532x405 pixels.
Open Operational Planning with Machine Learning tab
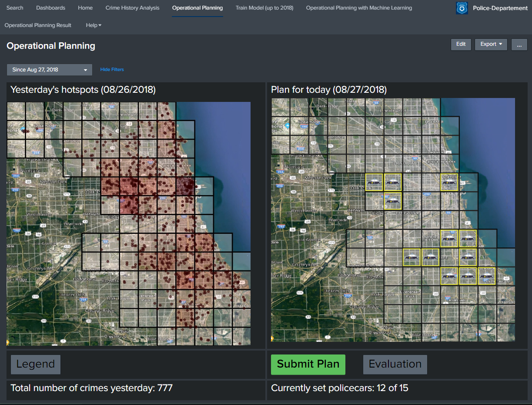(359, 8)
